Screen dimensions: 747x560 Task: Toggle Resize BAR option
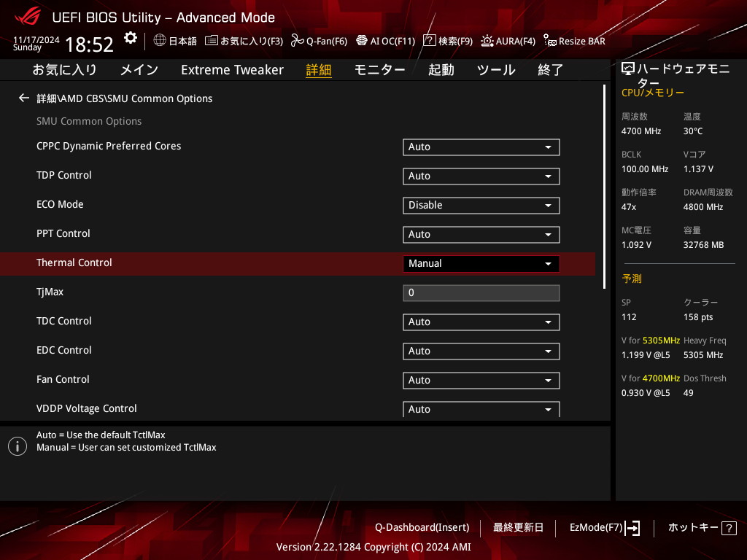click(574, 41)
